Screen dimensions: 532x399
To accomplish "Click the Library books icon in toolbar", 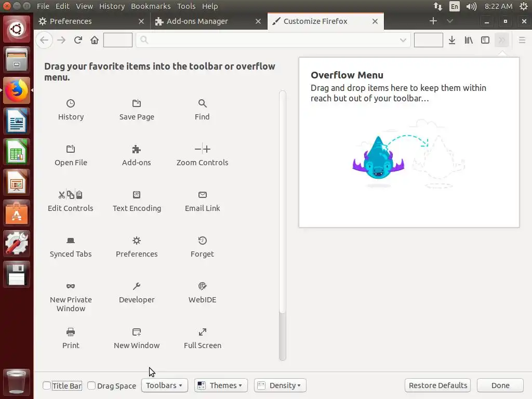I will click(x=469, y=40).
